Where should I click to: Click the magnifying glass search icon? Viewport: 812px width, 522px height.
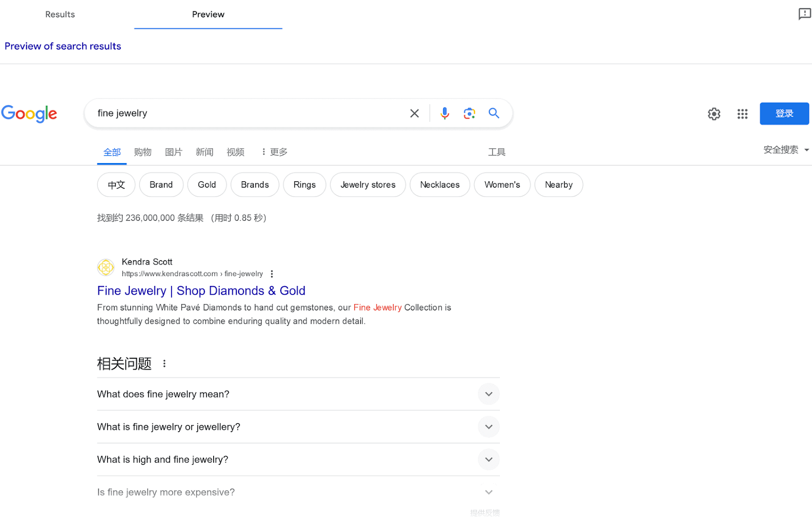[x=494, y=113]
